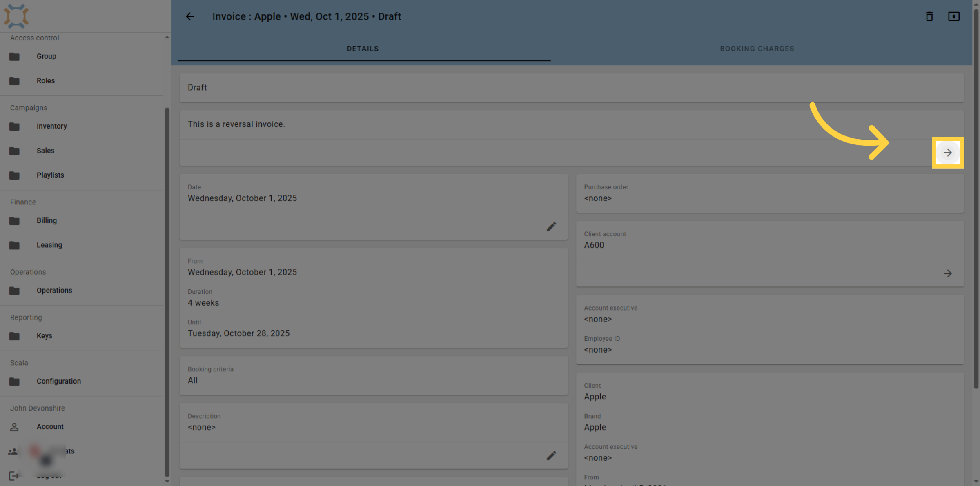Click the 'This is a reversal invoice.' text
Viewport: 980px width, 486px height.
click(x=236, y=124)
